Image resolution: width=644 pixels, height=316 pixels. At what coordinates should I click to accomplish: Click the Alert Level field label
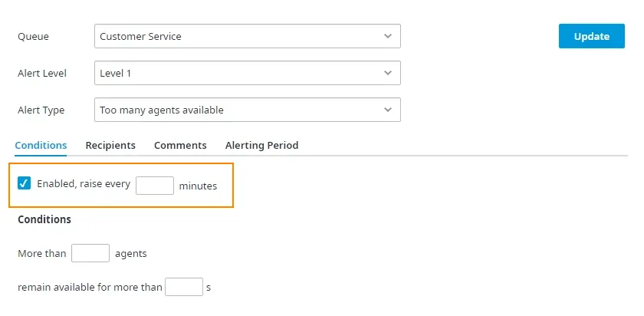(42, 73)
